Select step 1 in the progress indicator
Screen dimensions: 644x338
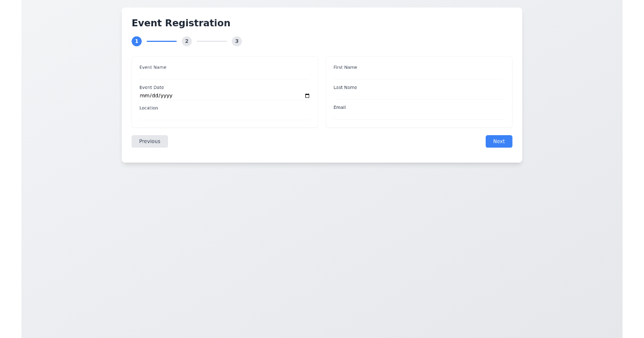(136, 41)
